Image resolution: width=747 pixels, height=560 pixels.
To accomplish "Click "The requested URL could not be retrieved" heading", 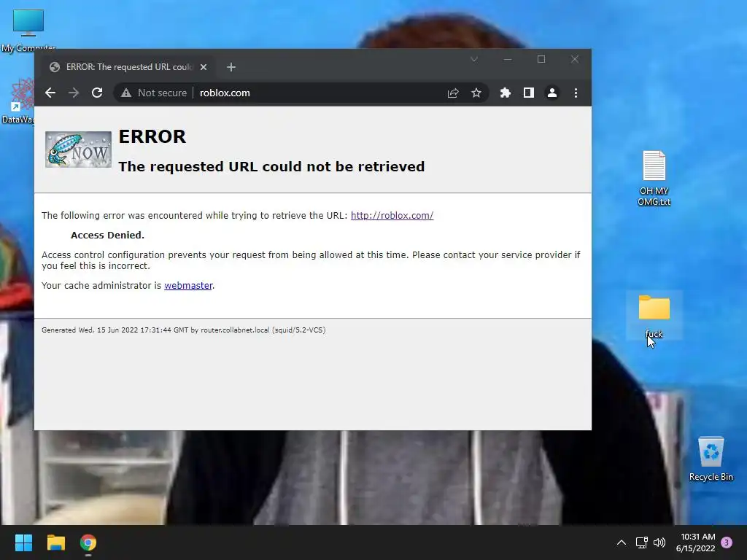I will 271,167.
